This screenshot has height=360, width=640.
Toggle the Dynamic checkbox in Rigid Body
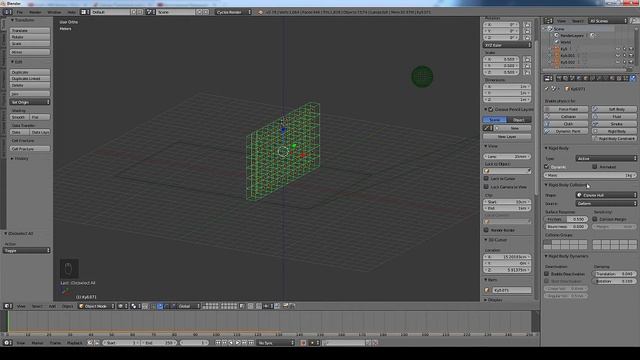click(x=547, y=167)
